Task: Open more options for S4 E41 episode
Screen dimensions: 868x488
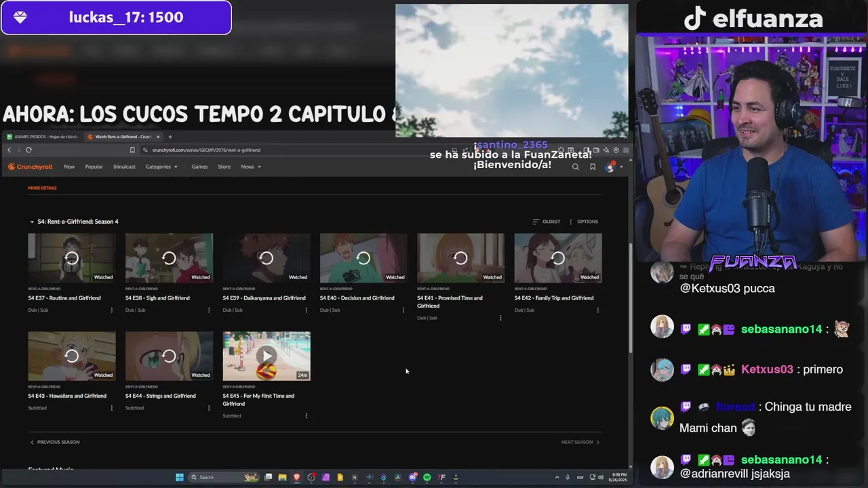Action: (500, 318)
